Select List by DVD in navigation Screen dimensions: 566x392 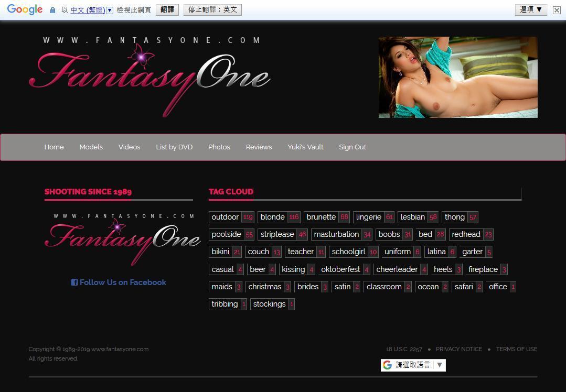pyautogui.click(x=174, y=147)
